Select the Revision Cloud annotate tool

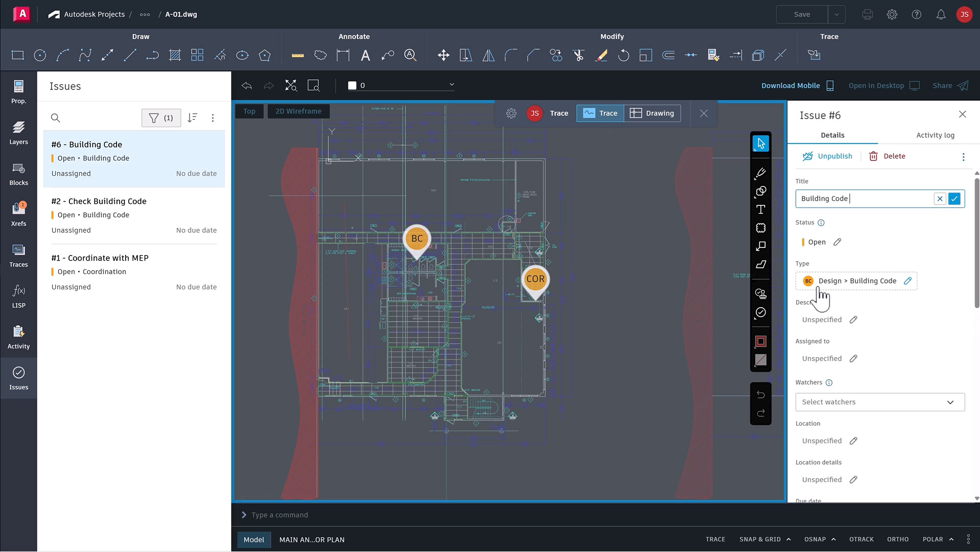tap(320, 55)
